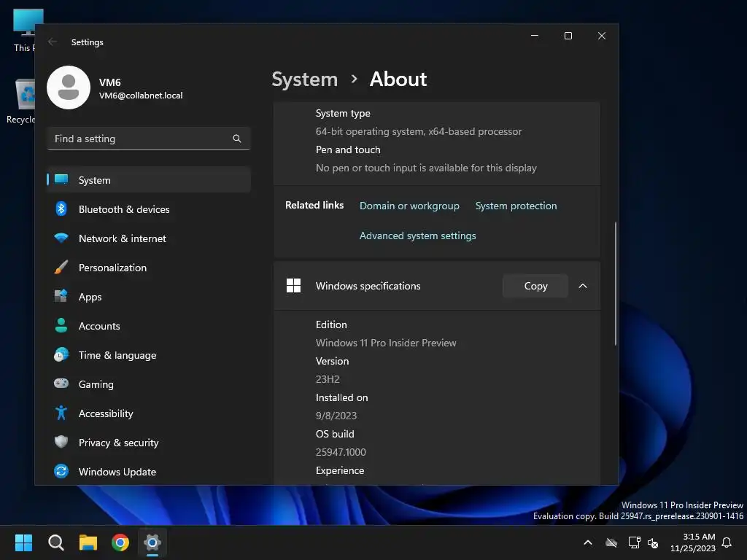Viewport: 747px width, 560px height.
Task: Select Apps in the sidebar
Action: point(149,297)
